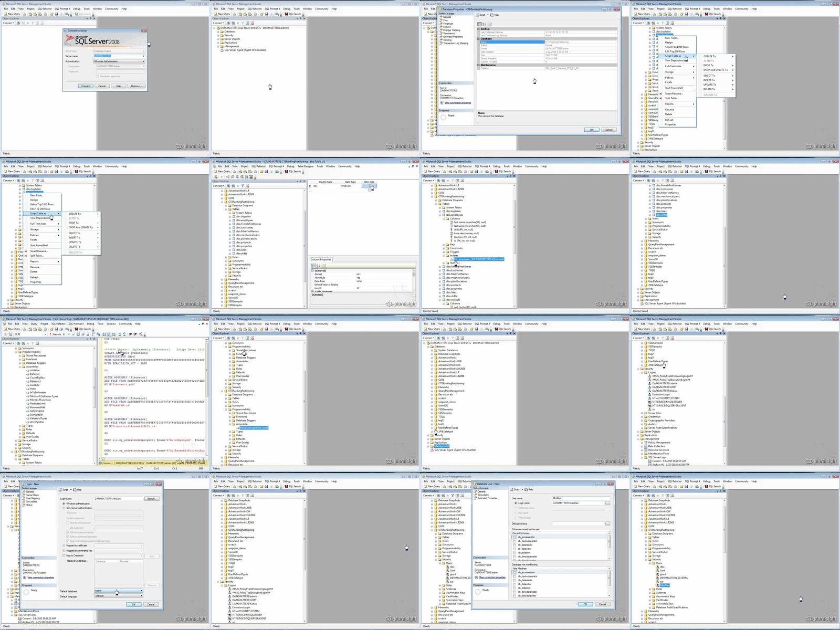
Task: Select the highlighted PK_employees index under Indexes
Action: (x=479, y=259)
